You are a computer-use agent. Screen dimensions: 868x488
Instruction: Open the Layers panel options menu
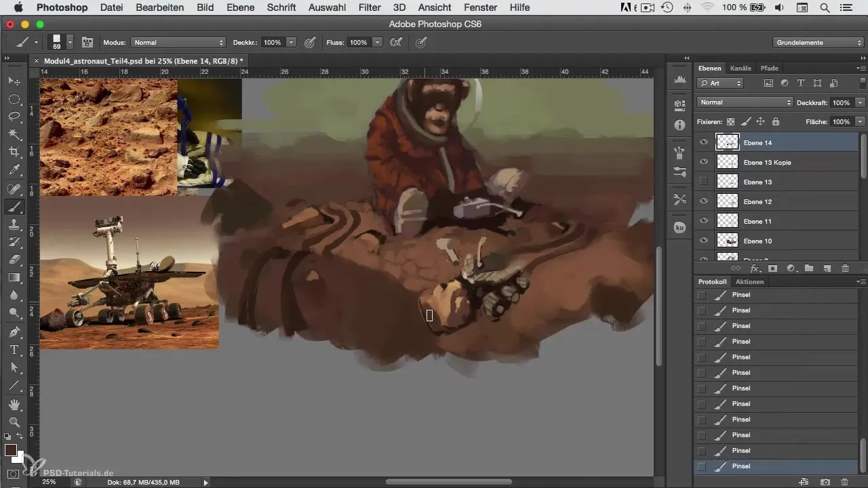click(x=861, y=68)
